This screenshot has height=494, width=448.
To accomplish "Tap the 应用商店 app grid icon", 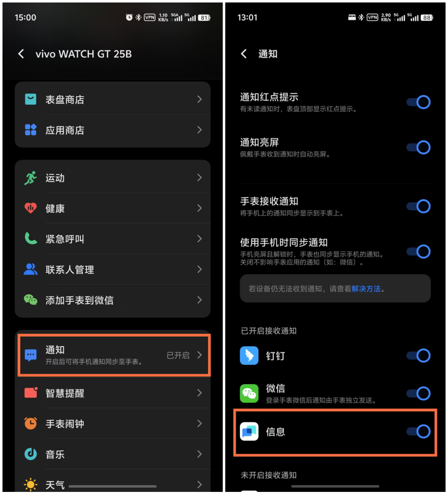I will pyautogui.click(x=31, y=130).
